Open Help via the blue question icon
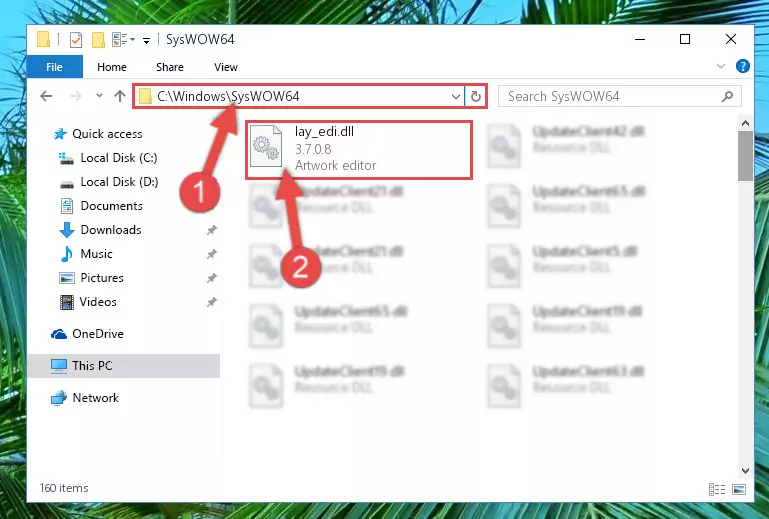Image resolution: width=769 pixels, height=519 pixels. 743,66
